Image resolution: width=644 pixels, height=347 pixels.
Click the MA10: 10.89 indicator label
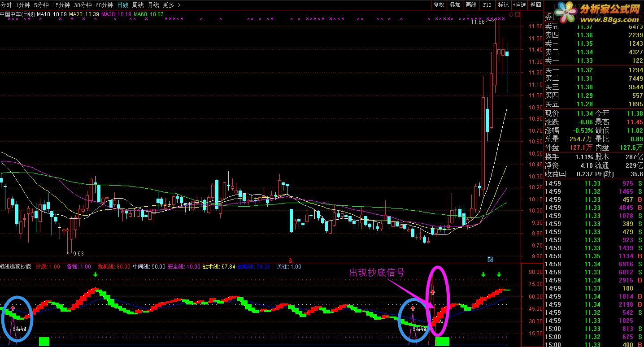[x=52, y=14]
